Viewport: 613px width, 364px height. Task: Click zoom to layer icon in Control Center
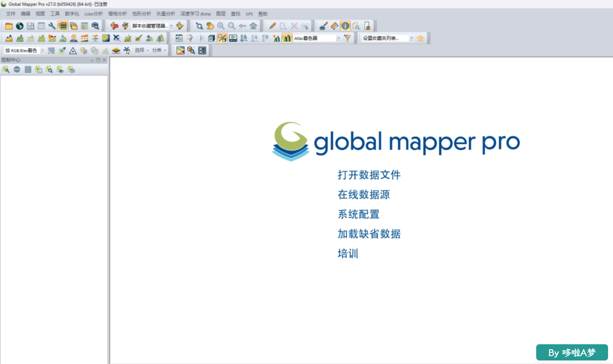pos(49,70)
